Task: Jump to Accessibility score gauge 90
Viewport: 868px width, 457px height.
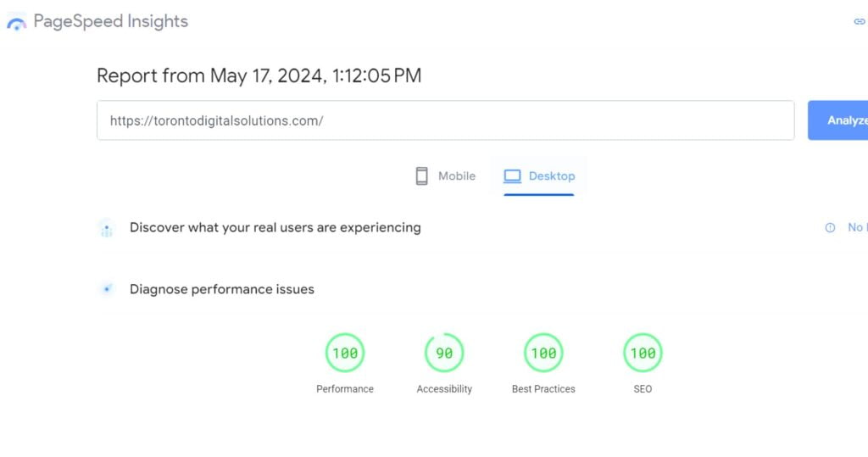Action: point(444,353)
